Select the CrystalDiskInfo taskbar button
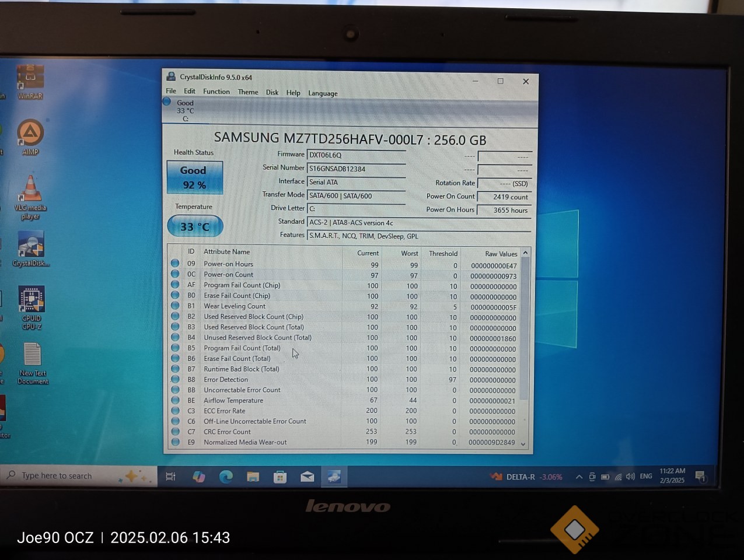Screen dimensions: 744x560 334,477
